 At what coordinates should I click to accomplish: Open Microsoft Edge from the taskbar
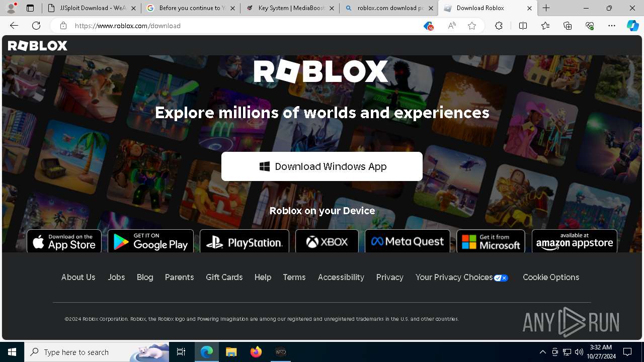click(207, 352)
